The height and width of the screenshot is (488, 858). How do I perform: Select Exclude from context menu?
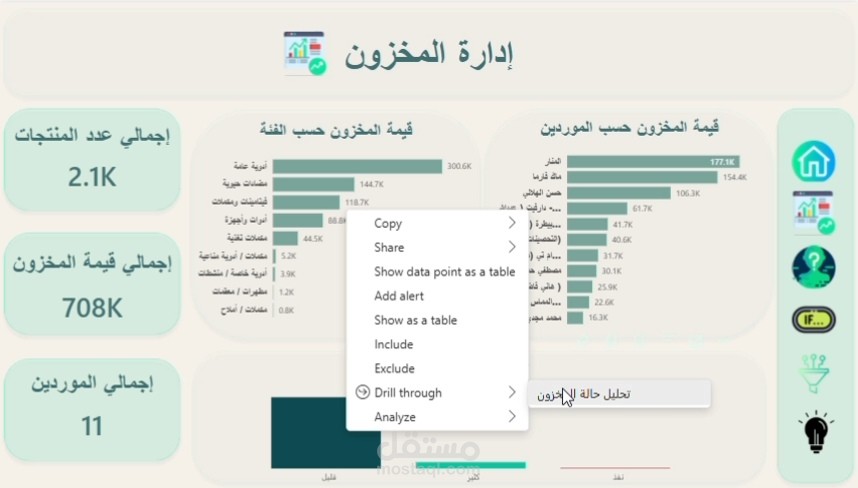[394, 369]
